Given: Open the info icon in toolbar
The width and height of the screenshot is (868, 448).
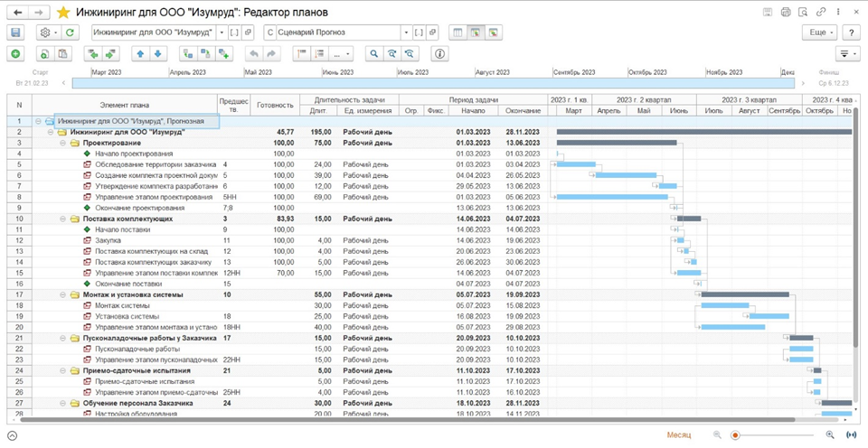Looking at the screenshot, I should (440, 54).
